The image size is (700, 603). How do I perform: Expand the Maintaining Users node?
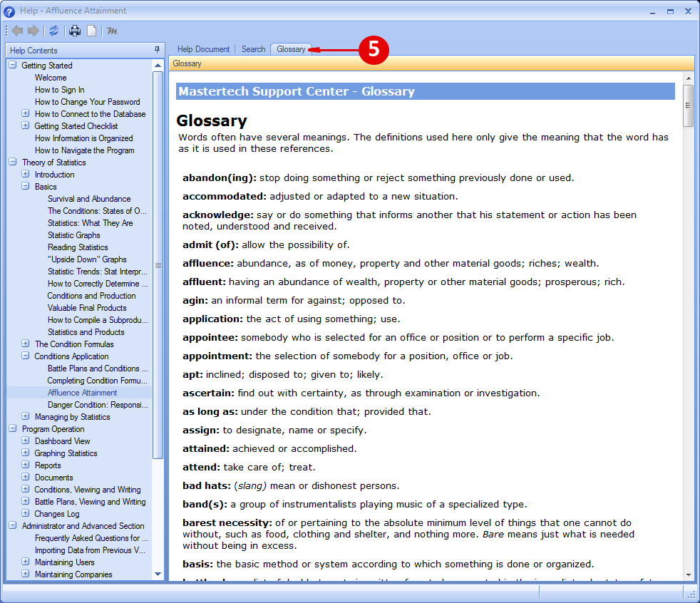(x=26, y=562)
